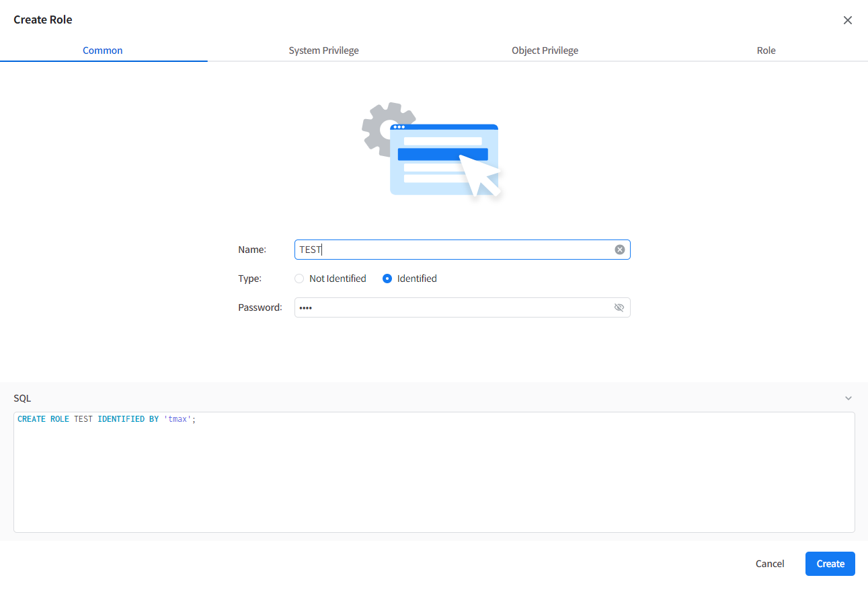This screenshot has width=868, height=590.
Task: Click the Type label
Action: point(249,279)
